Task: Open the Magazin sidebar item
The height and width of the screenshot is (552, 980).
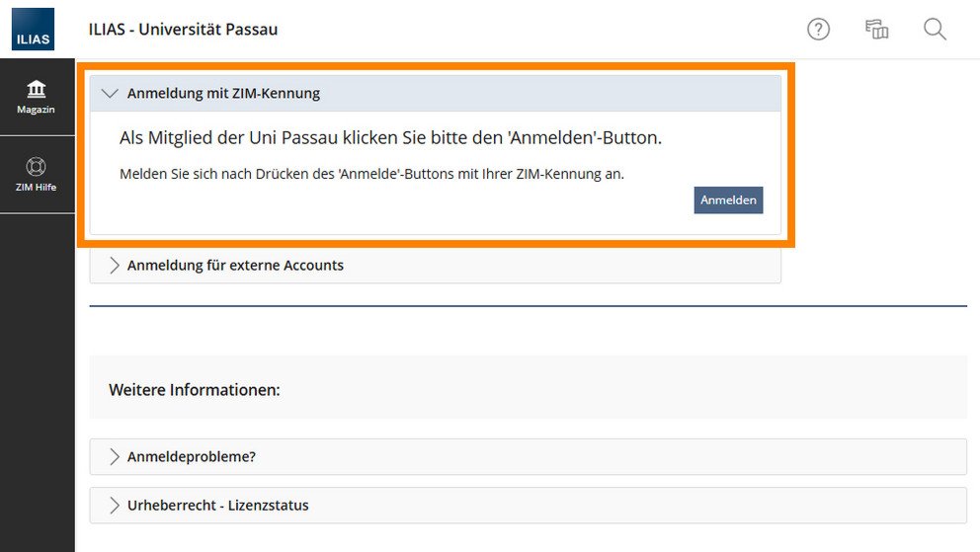Action: (37, 97)
